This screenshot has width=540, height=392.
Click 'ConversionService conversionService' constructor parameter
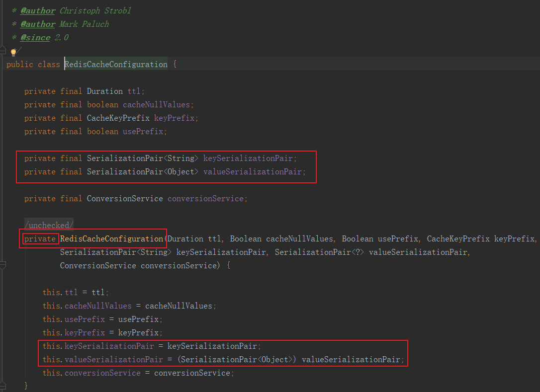coord(138,266)
